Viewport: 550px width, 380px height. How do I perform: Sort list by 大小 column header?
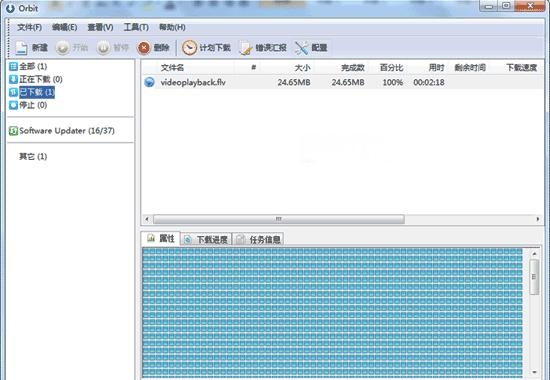pos(302,68)
